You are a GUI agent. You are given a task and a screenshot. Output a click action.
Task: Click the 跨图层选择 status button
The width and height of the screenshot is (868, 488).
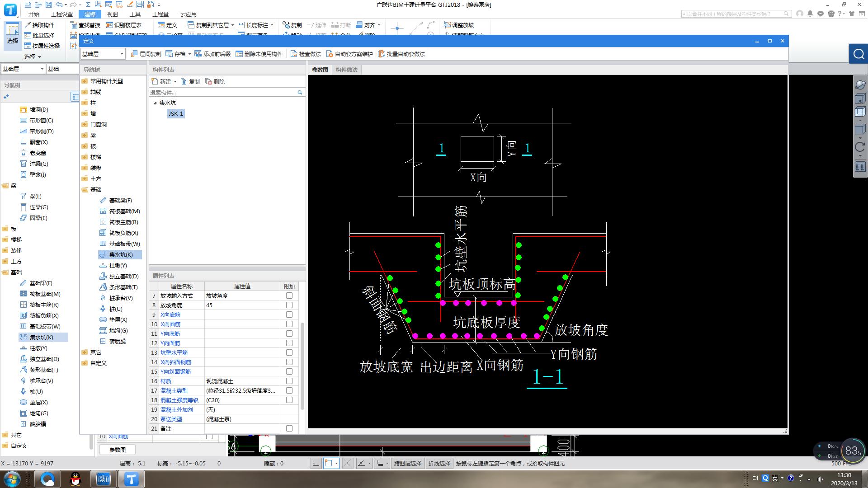coord(407,463)
